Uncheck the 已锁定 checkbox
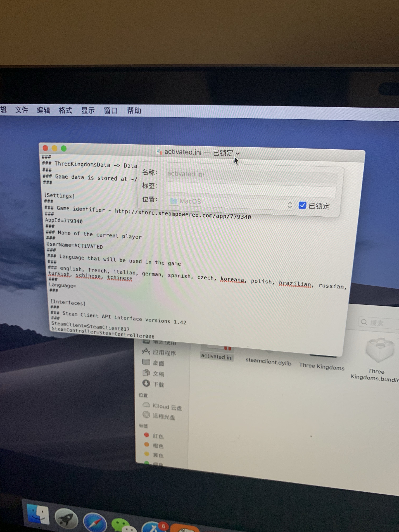399x532 pixels. [x=302, y=205]
